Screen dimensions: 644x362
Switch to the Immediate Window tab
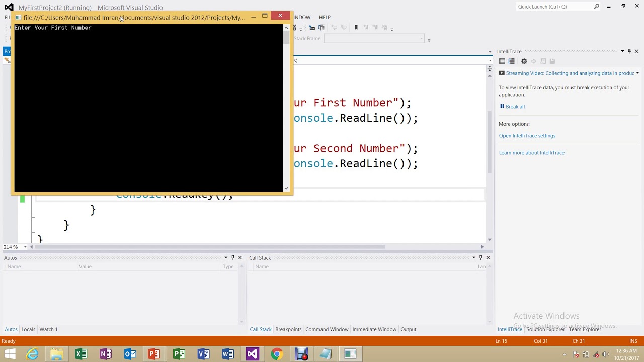pyautogui.click(x=374, y=329)
